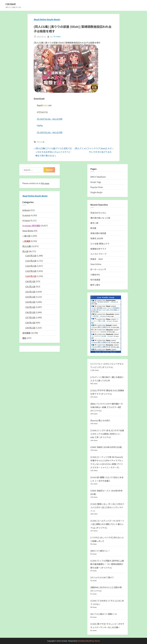Open the 一般小説 category
The image size is (147, 644).
pos(26,236)
